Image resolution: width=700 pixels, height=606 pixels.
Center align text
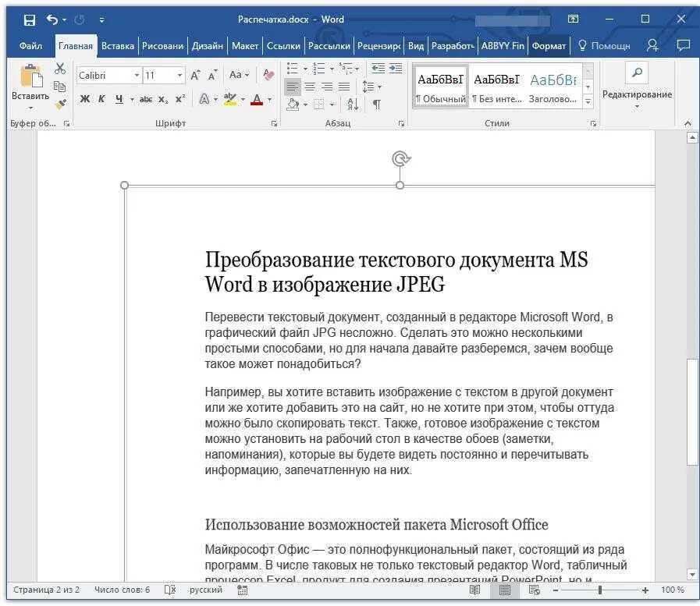click(310, 87)
